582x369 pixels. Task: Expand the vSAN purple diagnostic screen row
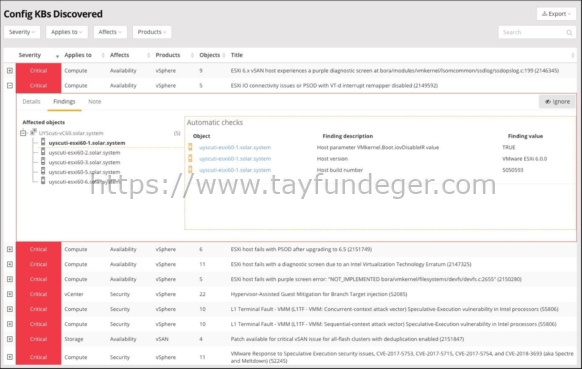coord(10,71)
